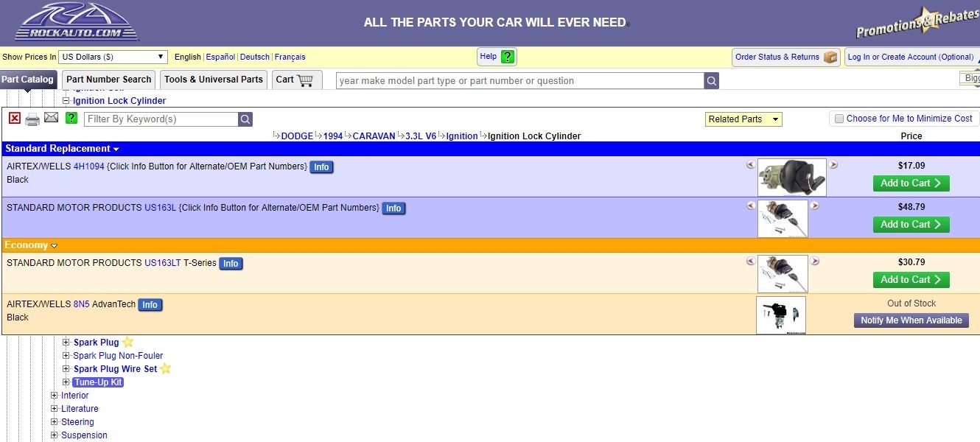
Task: Click the Ignition breadcrumb link
Action: (x=462, y=136)
